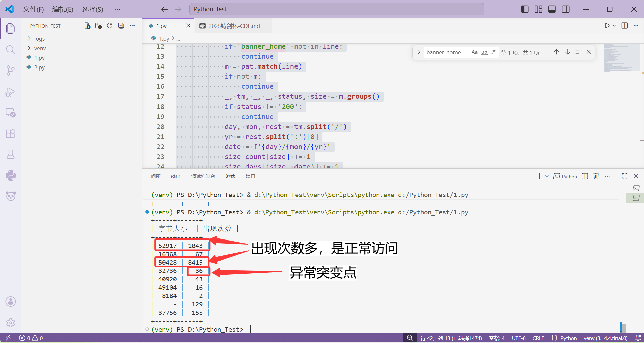Split the editor to the right
Screen dimensions: 644x343
(x=625, y=26)
